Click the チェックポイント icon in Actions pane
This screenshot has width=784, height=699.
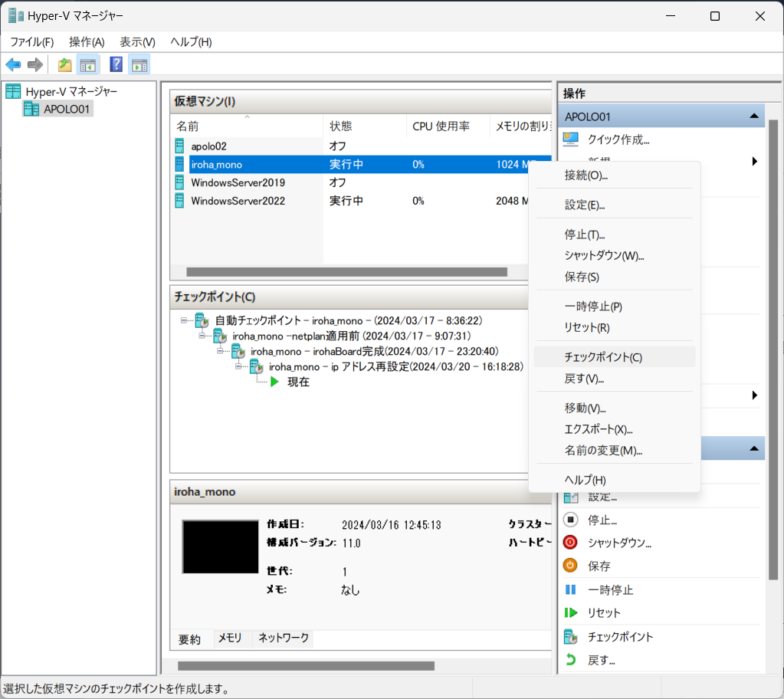(570, 636)
